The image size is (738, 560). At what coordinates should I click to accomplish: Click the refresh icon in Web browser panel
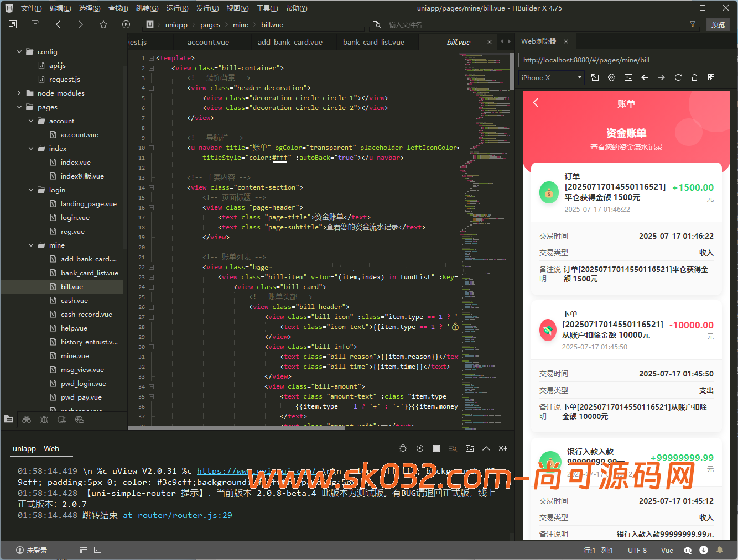pos(678,77)
